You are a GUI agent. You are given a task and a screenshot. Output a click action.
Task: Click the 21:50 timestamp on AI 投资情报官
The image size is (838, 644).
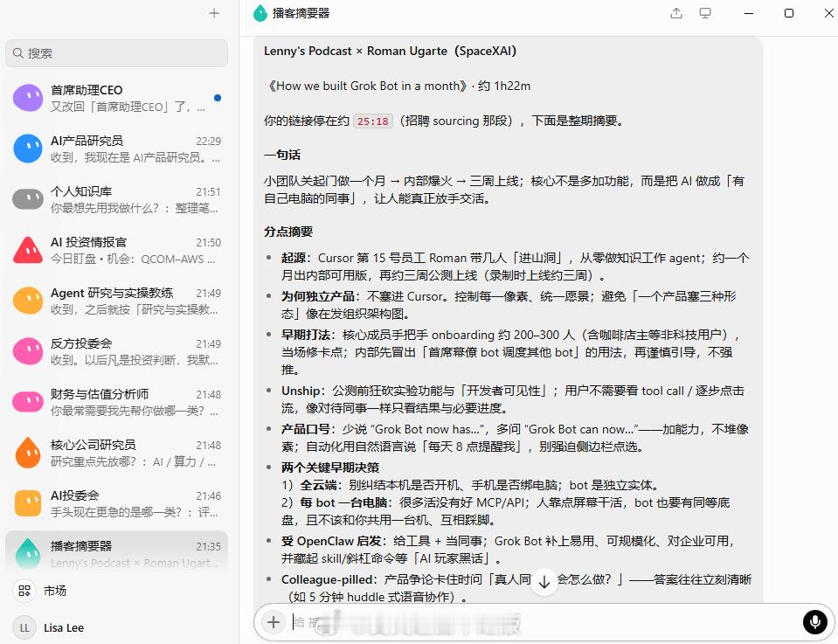point(209,243)
